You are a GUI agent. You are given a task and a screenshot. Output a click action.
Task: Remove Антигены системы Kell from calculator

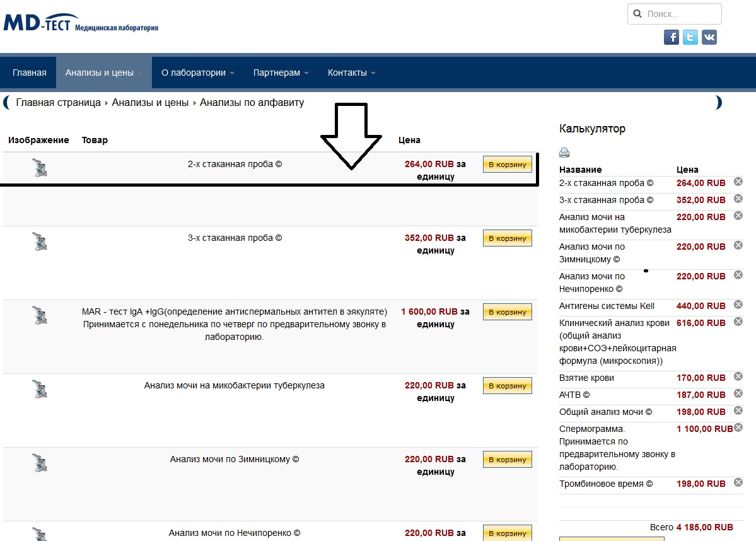tap(738, 305)
